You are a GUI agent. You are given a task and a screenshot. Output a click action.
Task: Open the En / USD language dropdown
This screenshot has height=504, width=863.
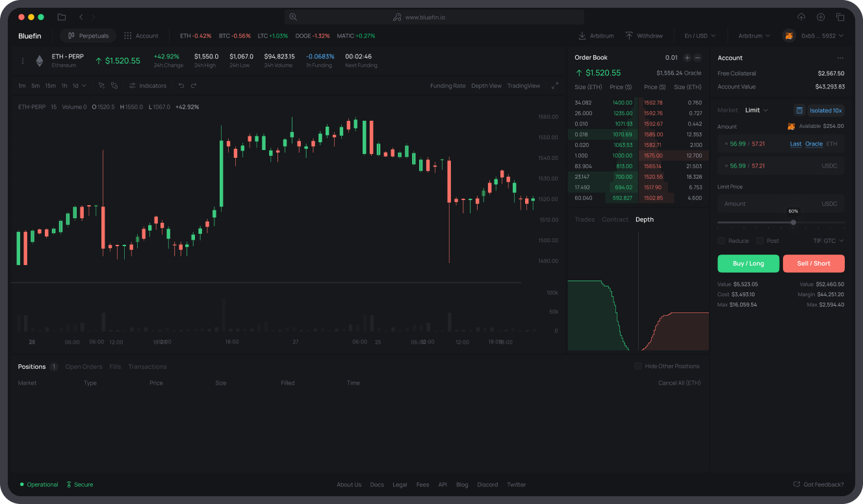tap(700, 36)
